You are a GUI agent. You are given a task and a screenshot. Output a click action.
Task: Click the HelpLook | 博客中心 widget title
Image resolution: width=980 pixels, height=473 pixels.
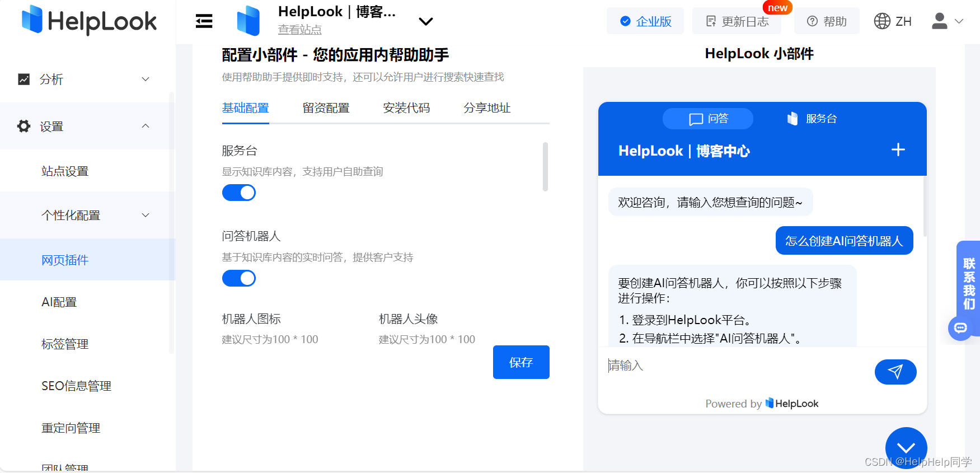684,151
